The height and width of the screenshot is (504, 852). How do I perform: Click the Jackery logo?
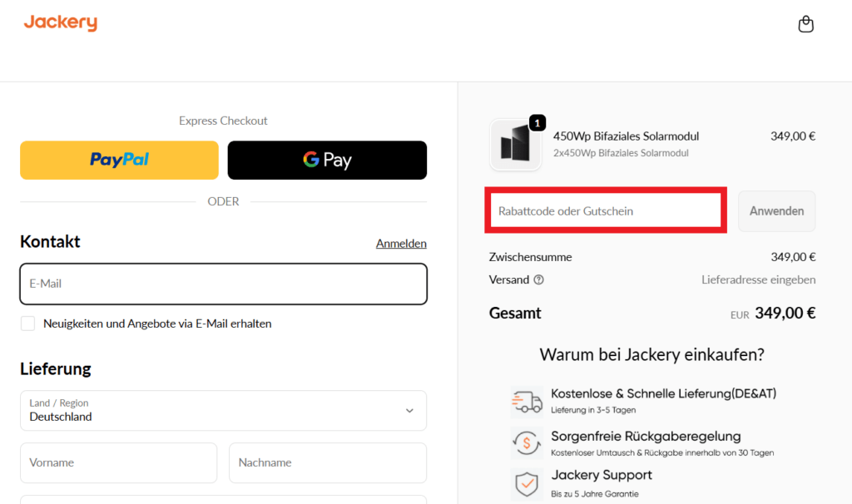(60, 22)
